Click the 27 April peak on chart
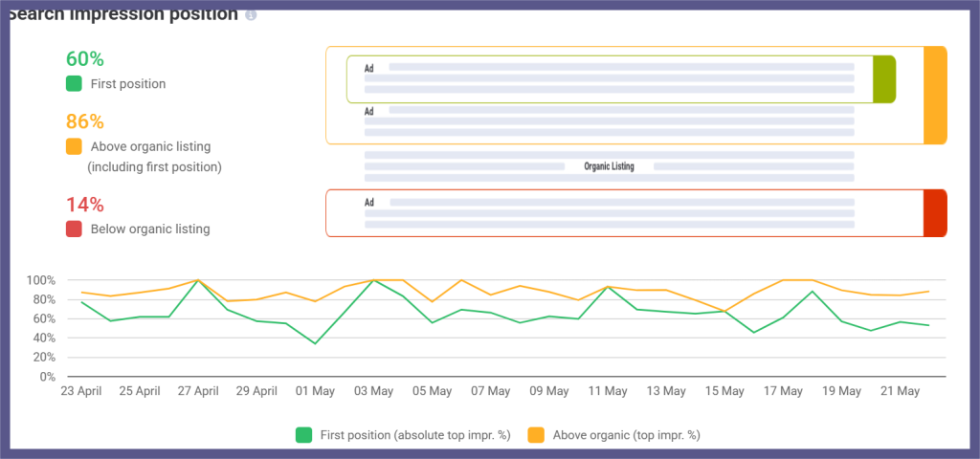 197,280
